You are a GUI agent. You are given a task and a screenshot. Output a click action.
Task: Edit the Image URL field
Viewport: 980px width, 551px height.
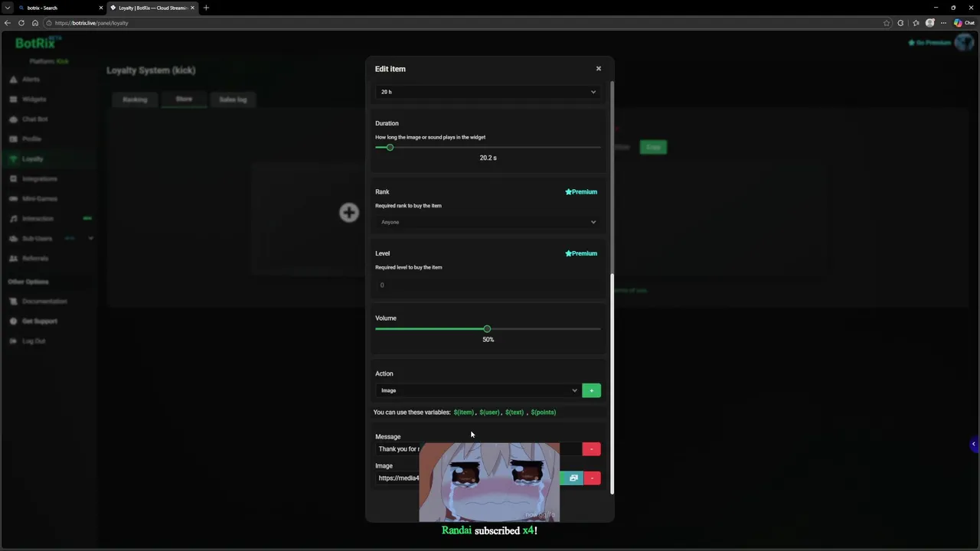coord(398,478)
